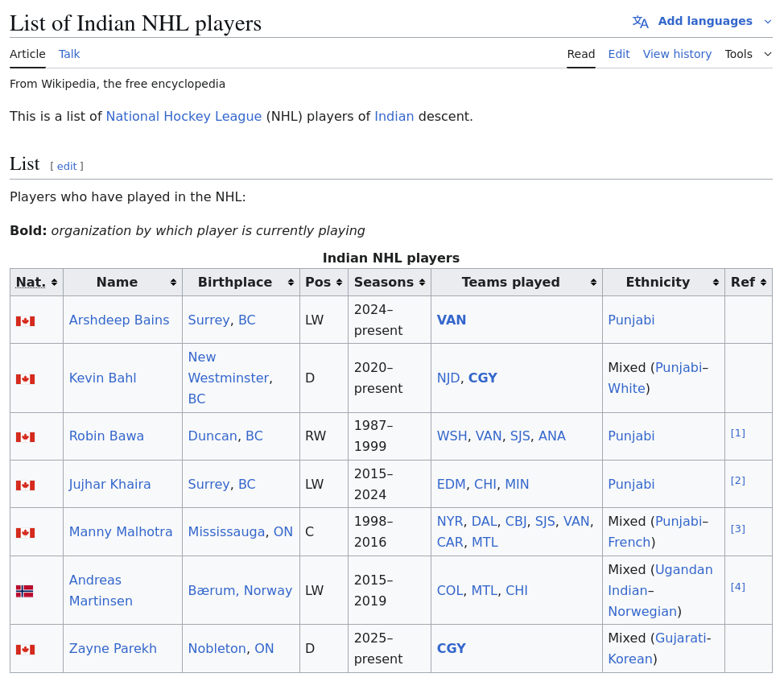Open White ethnicity link in Bahl row
Viewport: 784px width, 694px height.
pos(626,389)
